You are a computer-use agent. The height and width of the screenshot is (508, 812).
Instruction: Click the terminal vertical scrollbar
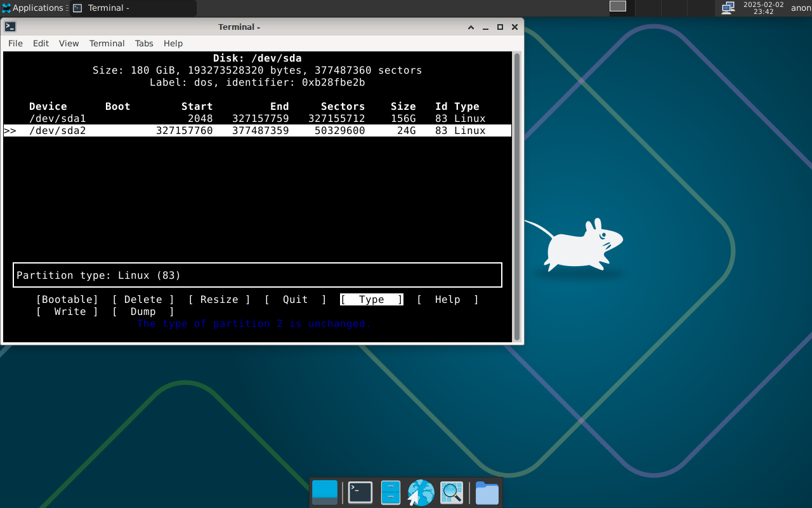tap(517, 197)
